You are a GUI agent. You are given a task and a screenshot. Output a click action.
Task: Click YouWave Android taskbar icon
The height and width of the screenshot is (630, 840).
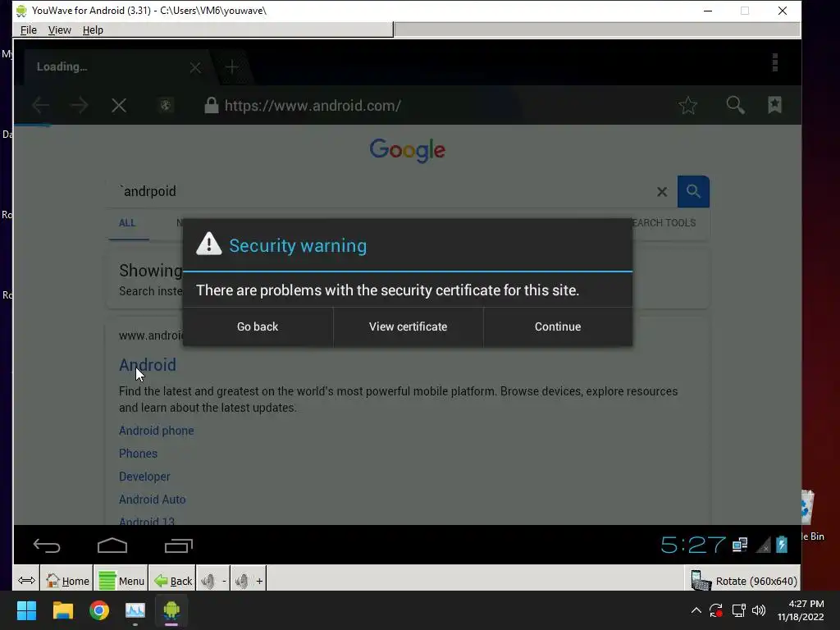pos(171,610)
